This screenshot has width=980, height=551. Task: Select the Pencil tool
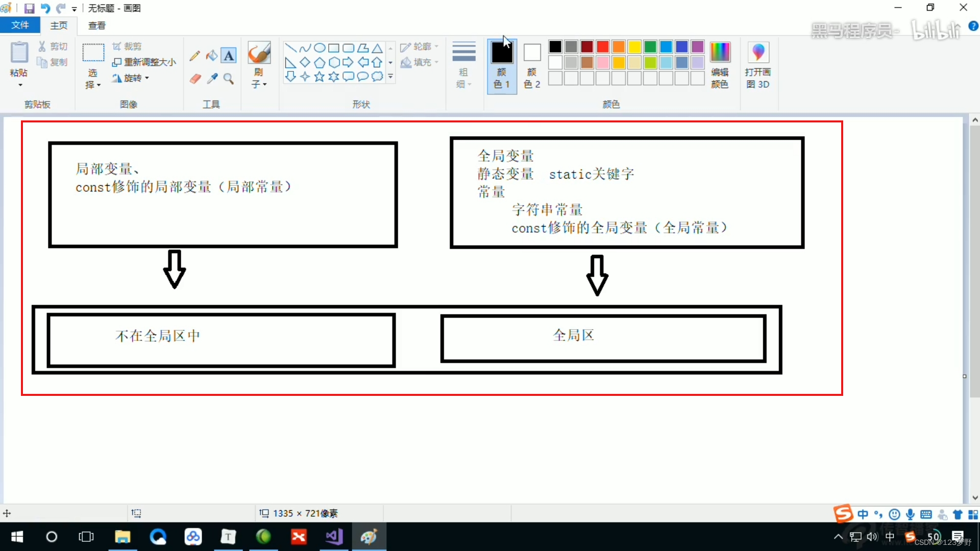(194, 56)
